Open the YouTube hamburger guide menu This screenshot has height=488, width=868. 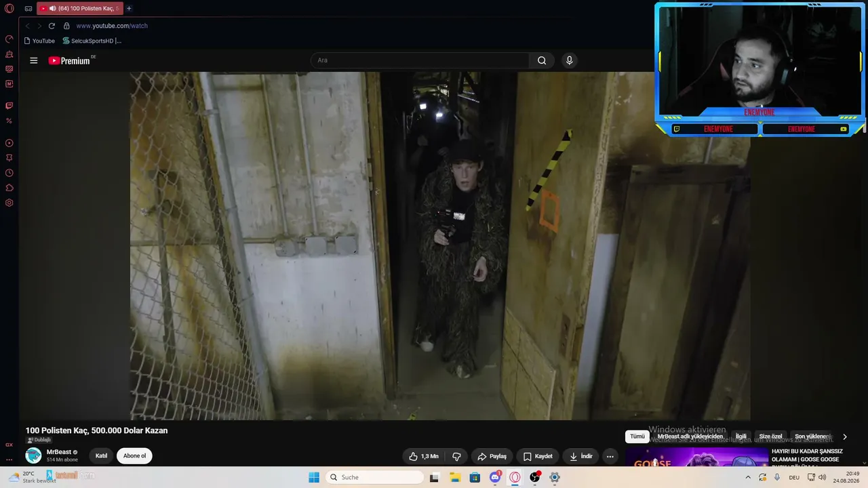click(33, 60)
